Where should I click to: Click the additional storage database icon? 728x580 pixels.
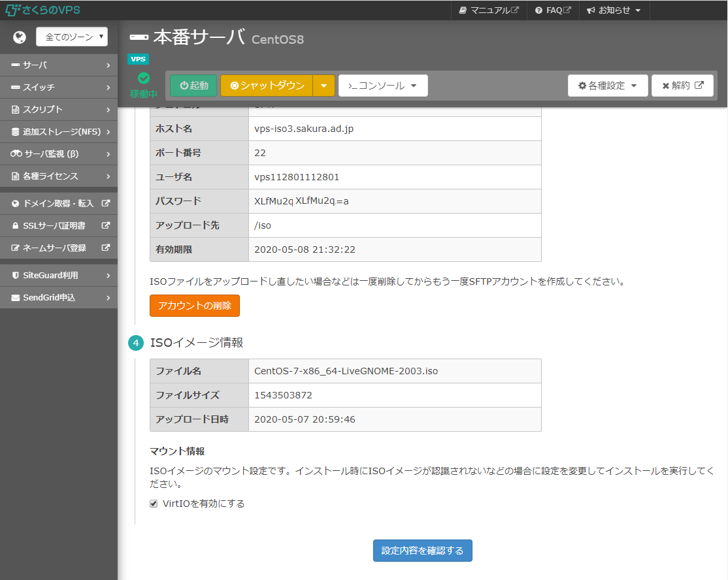pyautogui.click(x=16, y=131)
